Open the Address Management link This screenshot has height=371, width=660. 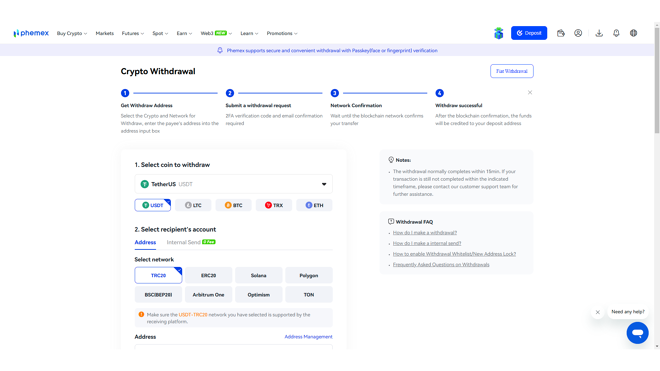[308, 337]
